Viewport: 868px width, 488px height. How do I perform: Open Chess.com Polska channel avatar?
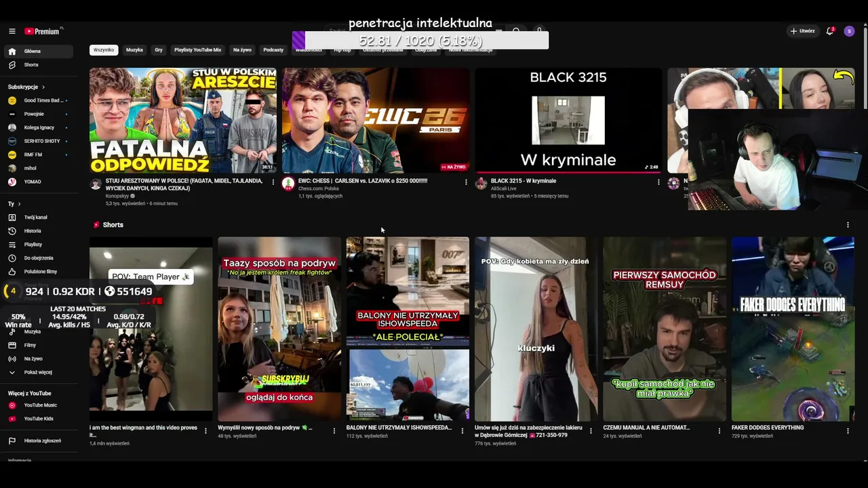288,184
